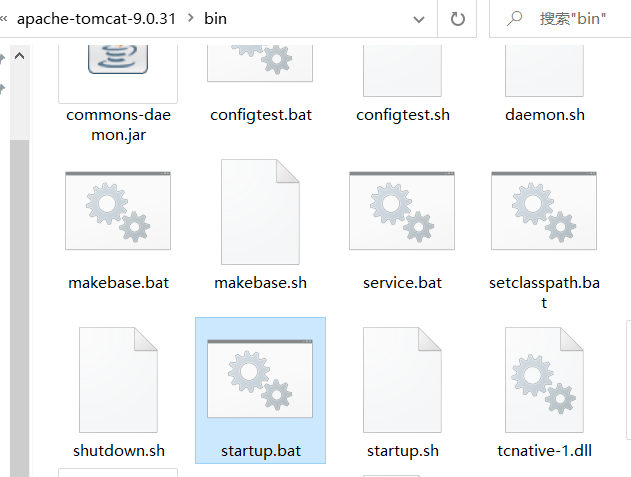Click the navigation pane vertical scrollbar thumb
Viewport: 631px width, 477px height.
(x=19, y=308)
